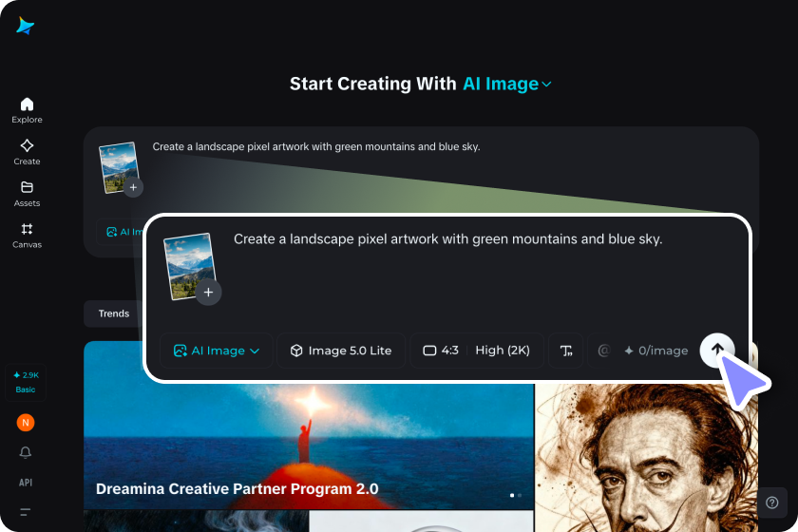Click the notification bell icon

26,452
